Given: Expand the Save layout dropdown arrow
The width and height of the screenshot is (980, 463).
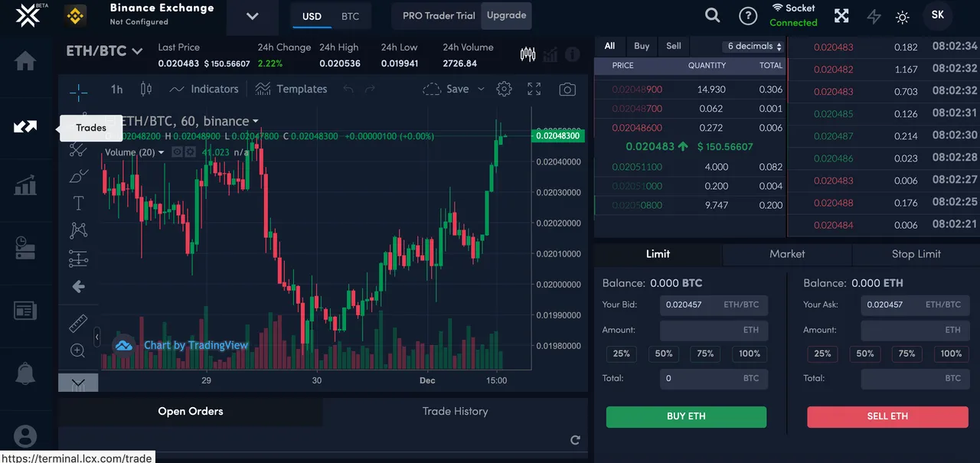Looking at the screenshot, I should (481, 89).
